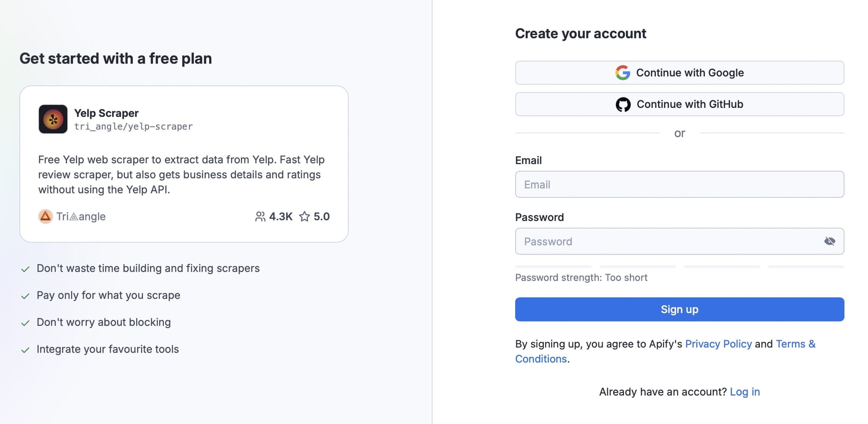868x424 pixels.
Task: Click the checkmark beside 'Don't waste time building and fixing scrapers'
Action: [x=25, y=268]
